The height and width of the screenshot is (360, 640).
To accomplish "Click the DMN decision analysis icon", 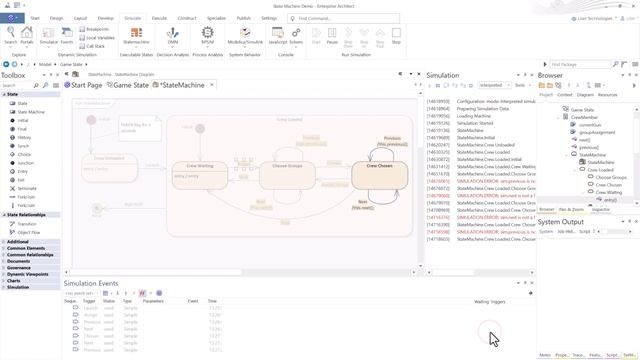I will coord(173,36).
